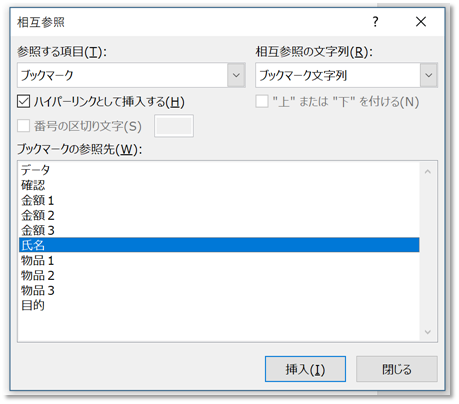Select the highlighted 氏名 bookmark
This screenshot has width=459, height=404.
219,245
